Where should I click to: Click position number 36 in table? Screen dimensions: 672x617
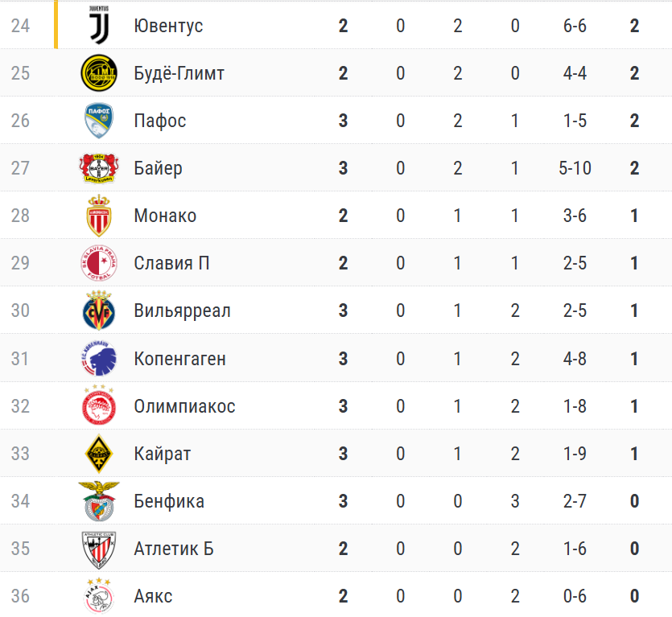pos(20,596)
